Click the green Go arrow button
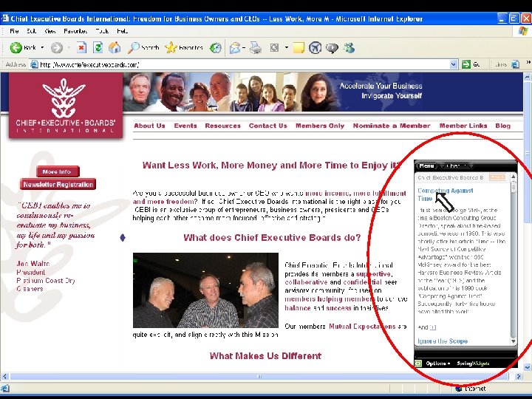The height and width of the screenshot is (399, 532). tap(466, 64)
